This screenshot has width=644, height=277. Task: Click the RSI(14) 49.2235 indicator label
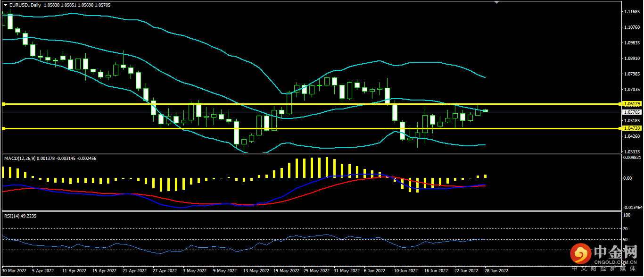[20, 216]
